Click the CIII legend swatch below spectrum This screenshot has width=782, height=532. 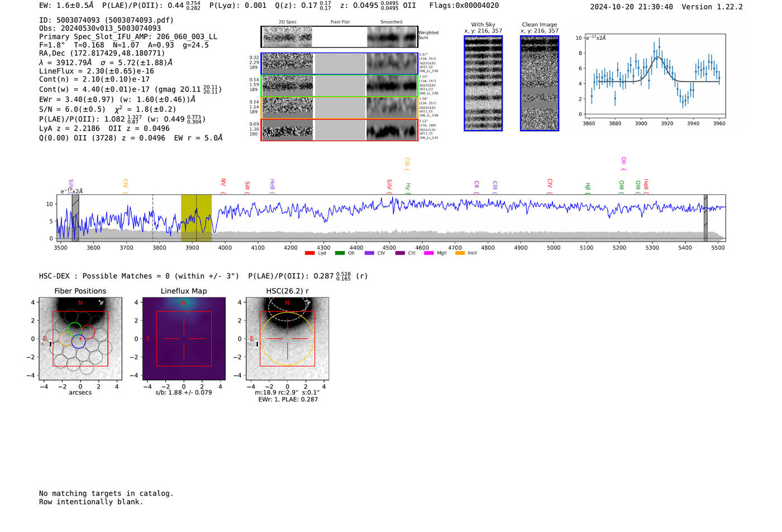pyautogui.click(x=399, y=253)
